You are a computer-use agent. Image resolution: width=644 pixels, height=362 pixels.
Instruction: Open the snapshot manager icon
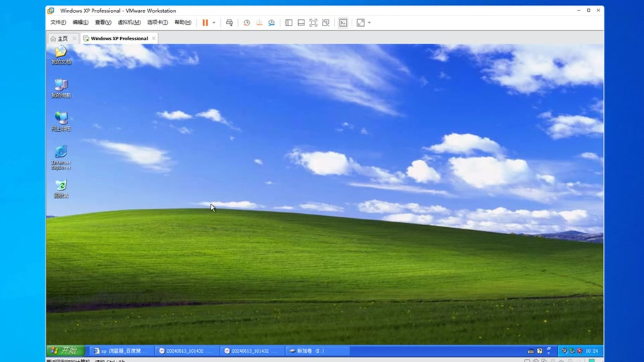tap(271, 23)
